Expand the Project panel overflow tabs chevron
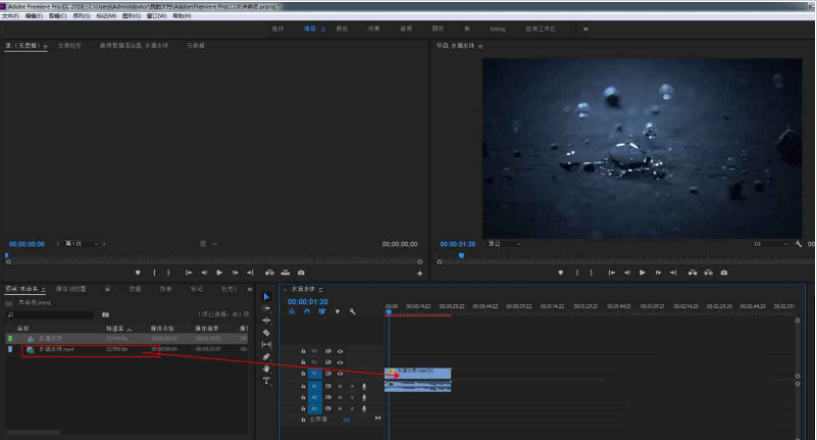817x440 pixels. tap(250, 289)
